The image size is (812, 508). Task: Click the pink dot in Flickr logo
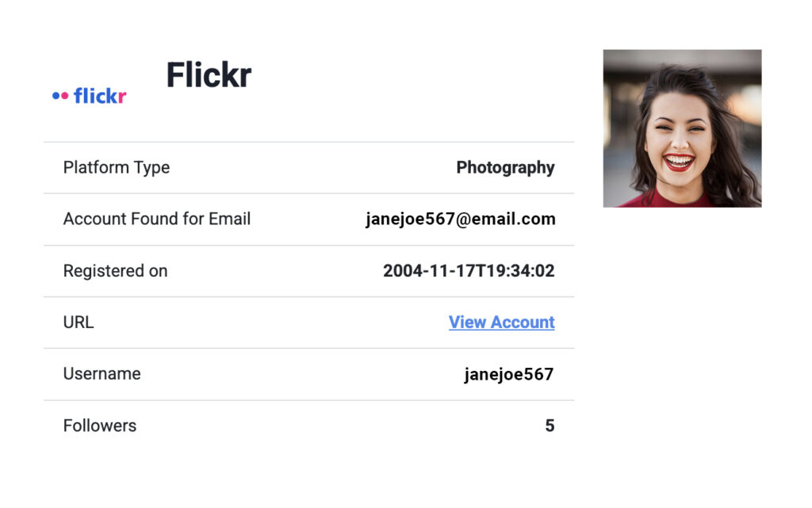[64, 96]
